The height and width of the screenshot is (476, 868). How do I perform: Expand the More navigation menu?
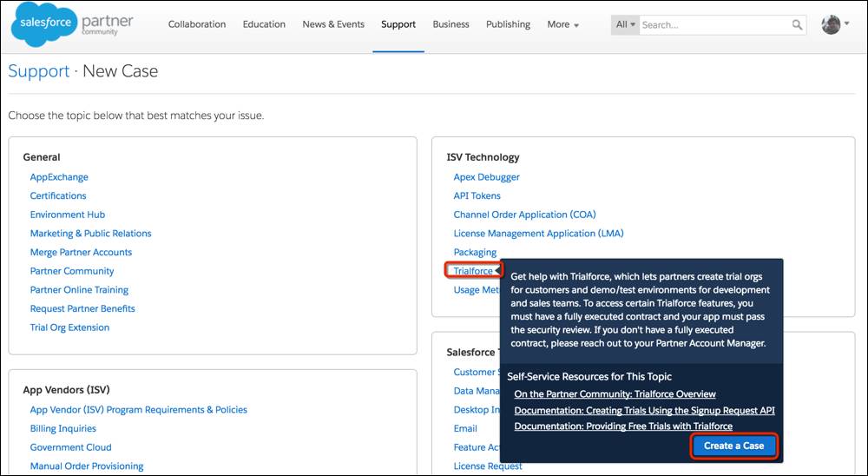[x=563, y=24]
